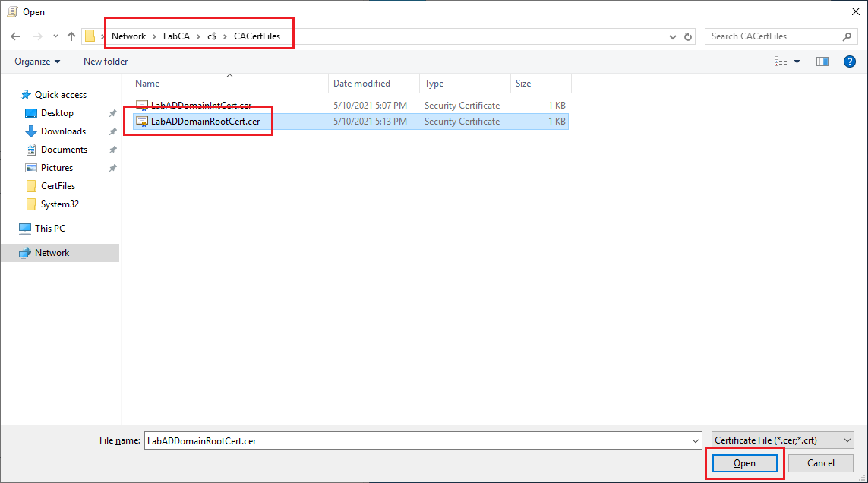The width and height of the screenshot is (868, 483).
Task: Open the Organize menu
Action: 37,62
